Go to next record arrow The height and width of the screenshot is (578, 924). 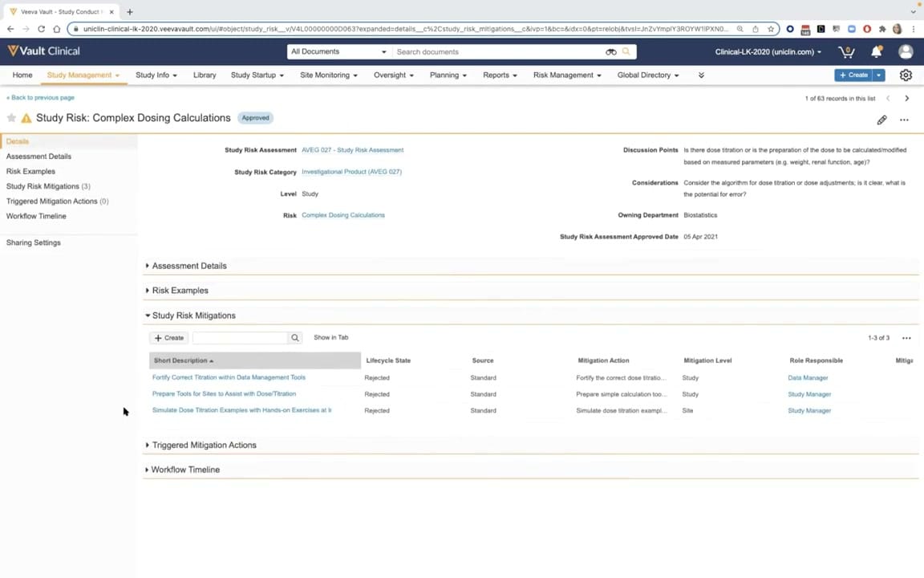click(907, 99)
